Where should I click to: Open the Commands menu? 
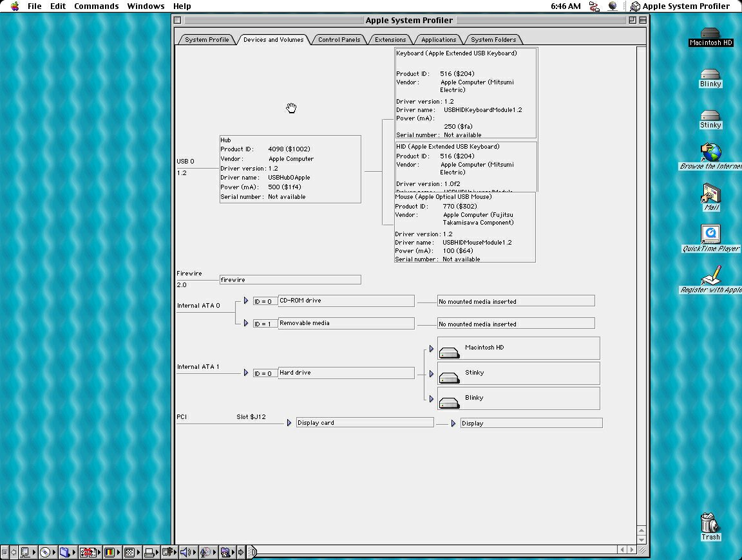point(97,6)
